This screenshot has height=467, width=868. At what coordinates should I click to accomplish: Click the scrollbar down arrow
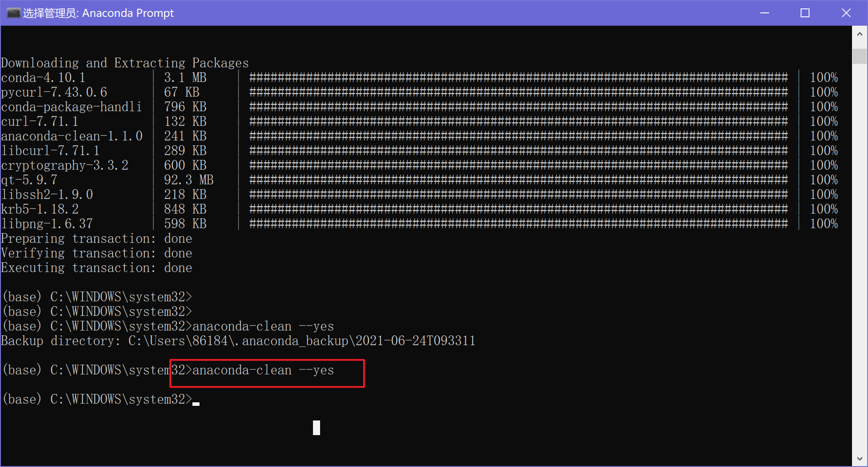(860, 459)
